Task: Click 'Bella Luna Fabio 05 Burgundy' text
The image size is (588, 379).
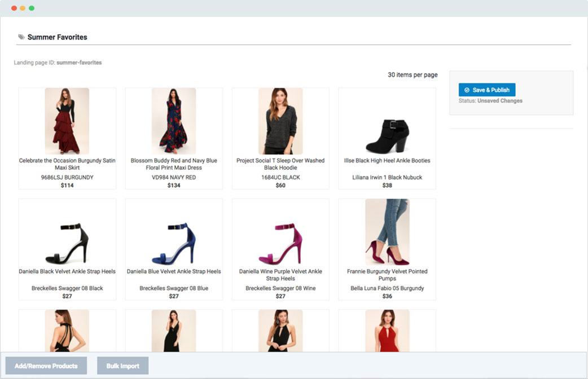Action: point(387,288)
